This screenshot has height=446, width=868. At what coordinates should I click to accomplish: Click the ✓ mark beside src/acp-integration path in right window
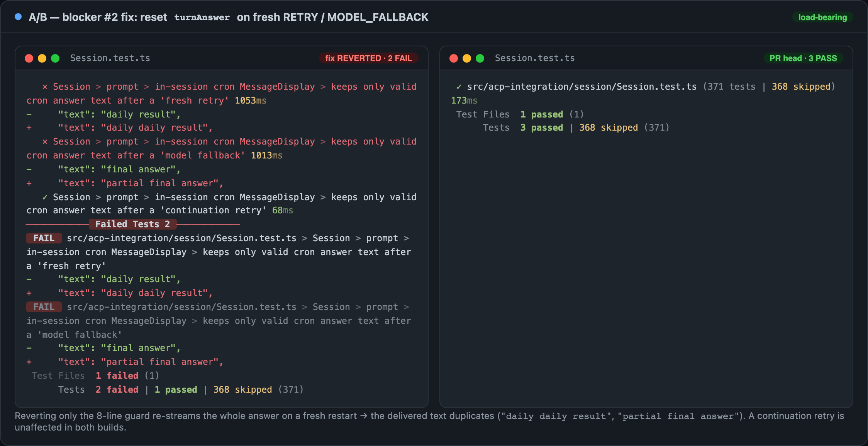(459, 87)
